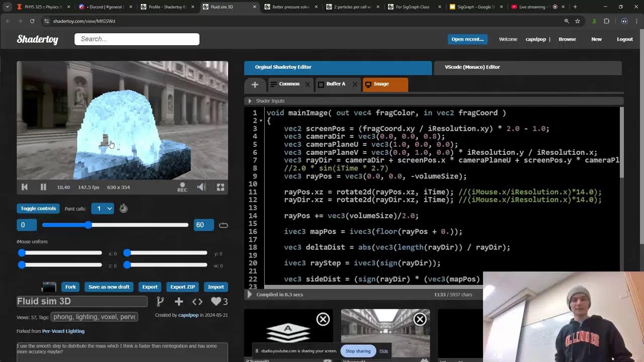Edit the Fluid sim 3D title field
Screen dimensions: 644x362
(82, 301)
